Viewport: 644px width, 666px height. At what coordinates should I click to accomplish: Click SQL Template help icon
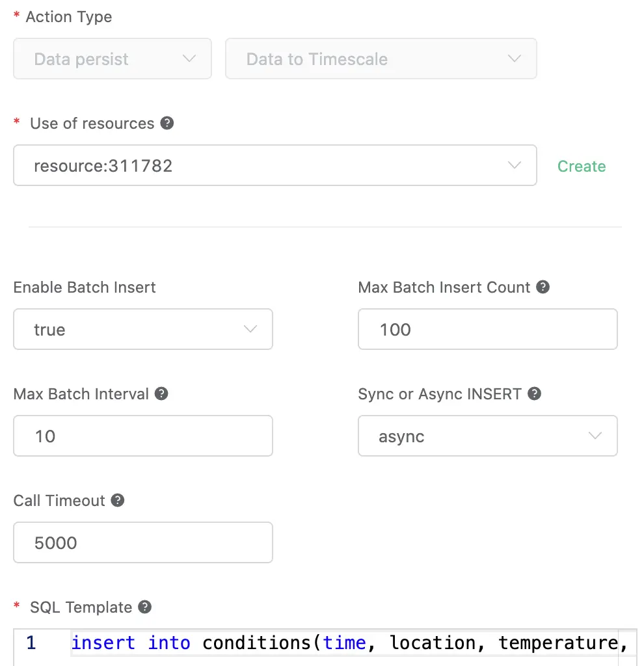[145, 607]
